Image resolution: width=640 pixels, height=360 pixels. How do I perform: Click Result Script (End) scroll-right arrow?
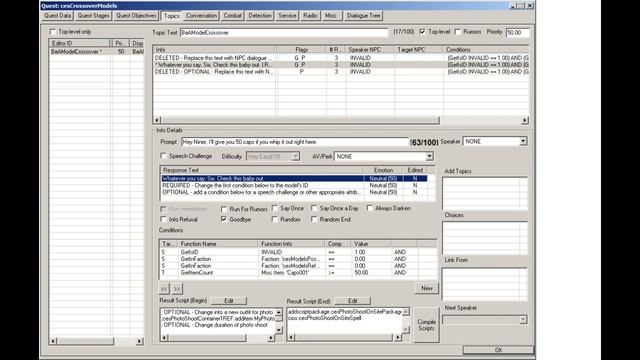(x=398, y=338)
